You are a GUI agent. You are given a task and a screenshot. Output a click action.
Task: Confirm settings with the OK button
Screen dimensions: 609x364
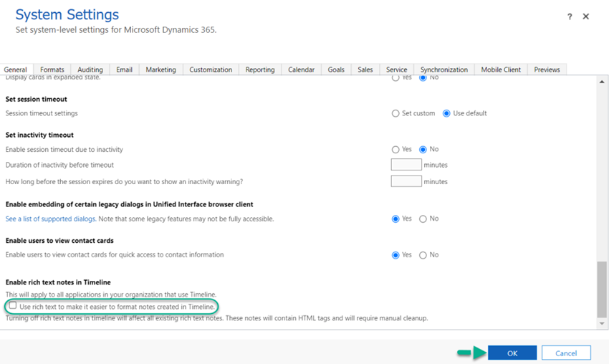pos(512,353)
